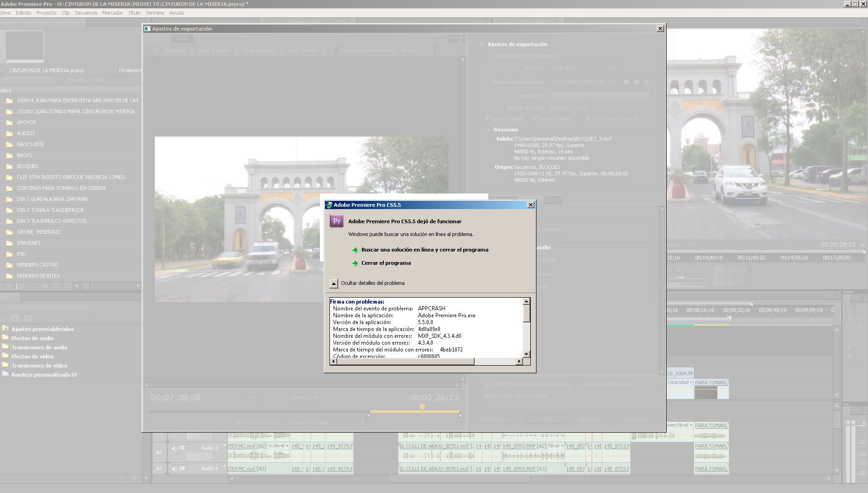
Task: Click the folder icon of 'BACK'S BITE' bin
Action: tap(9, 145)
